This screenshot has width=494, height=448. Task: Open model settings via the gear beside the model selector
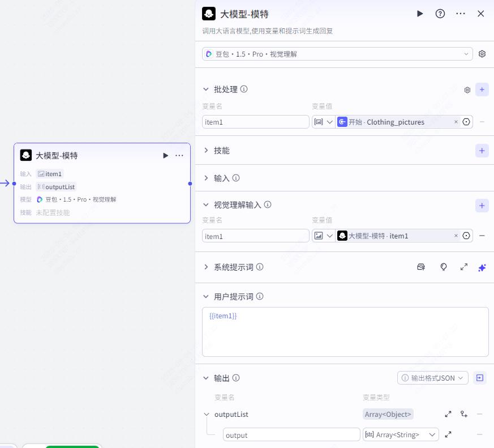[482, 53]
